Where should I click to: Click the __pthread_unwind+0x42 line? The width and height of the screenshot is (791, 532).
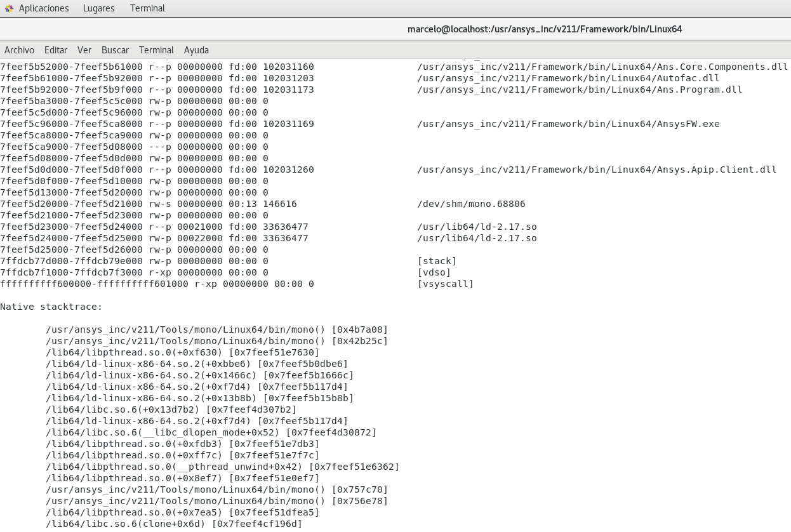tap(223, 467)
